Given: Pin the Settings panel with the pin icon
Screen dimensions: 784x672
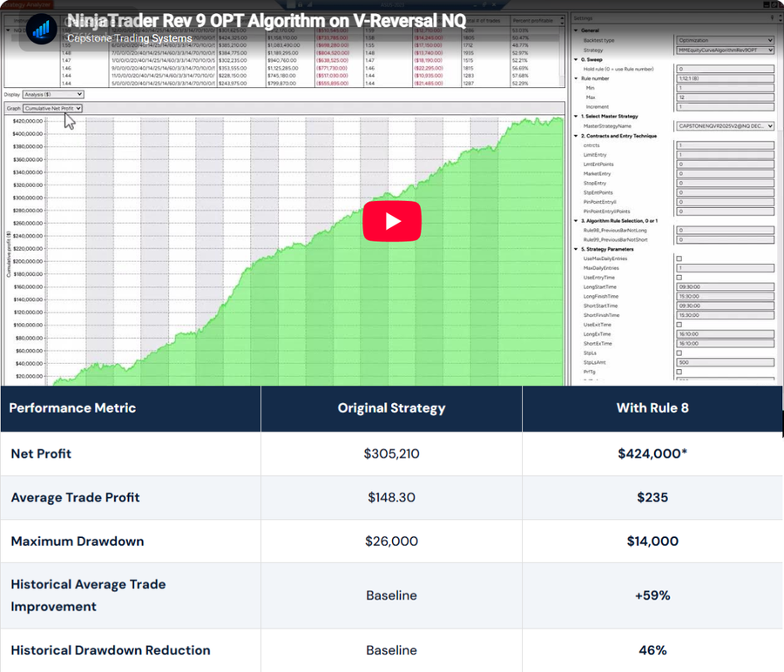Looking at the screenshot, I should [x=773, y=18].
